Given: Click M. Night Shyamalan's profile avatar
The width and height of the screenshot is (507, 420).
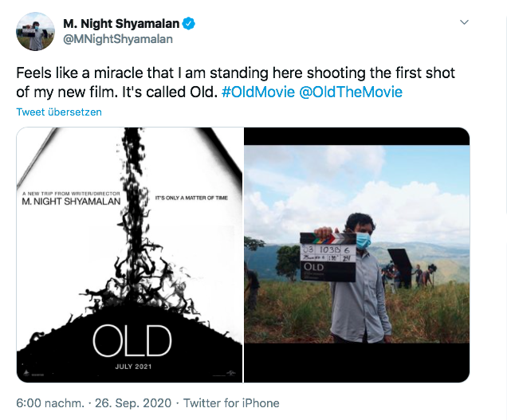Looking at the screenshot, I should pyautogui.click(x=35, y=32).
